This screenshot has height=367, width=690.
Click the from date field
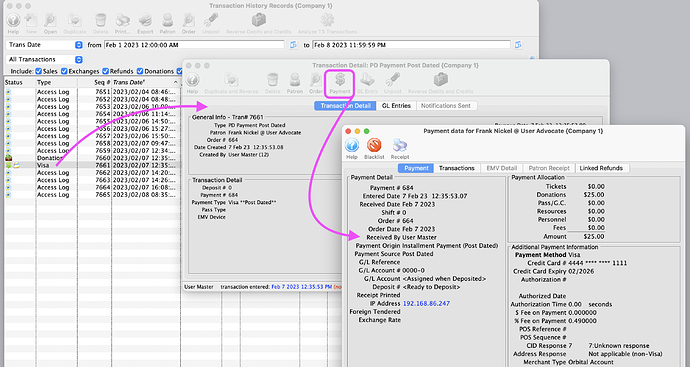point(194,45)
